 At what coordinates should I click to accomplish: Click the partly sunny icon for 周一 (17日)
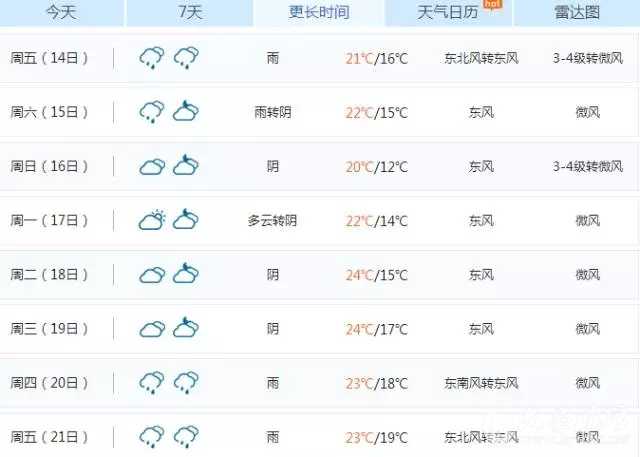152,220
